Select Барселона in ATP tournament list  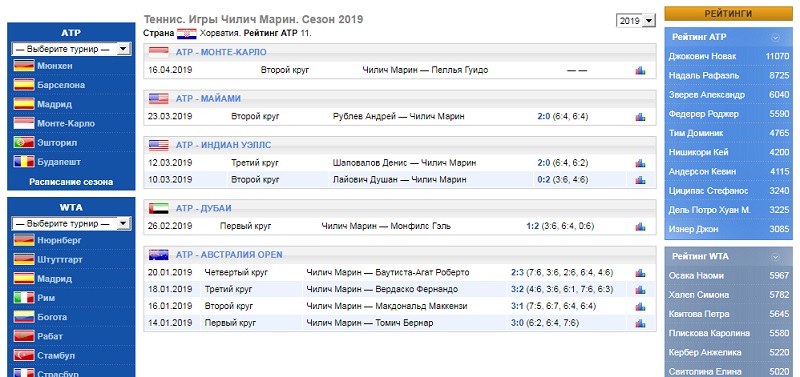pyautogui.click(x=61, y=85)
